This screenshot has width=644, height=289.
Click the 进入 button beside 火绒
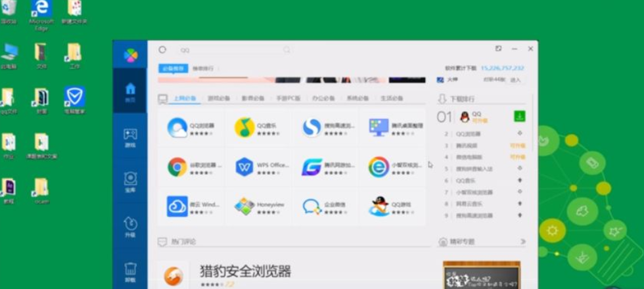[x=515, y=80]
